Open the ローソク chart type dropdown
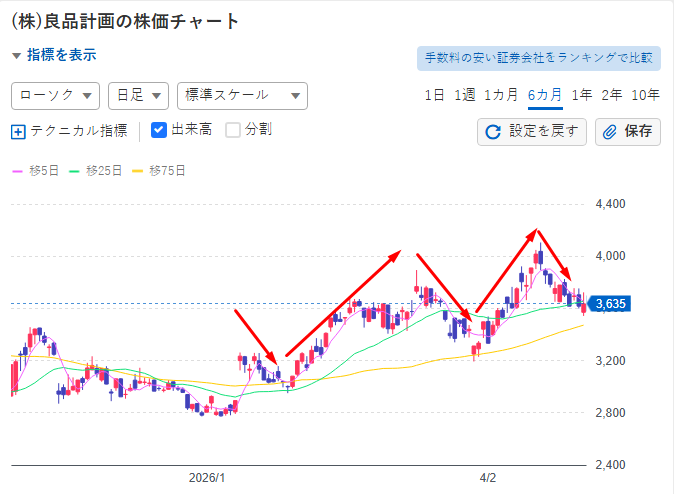The height and width of the screenshot is (494, 674). click(x=55, y=96)
